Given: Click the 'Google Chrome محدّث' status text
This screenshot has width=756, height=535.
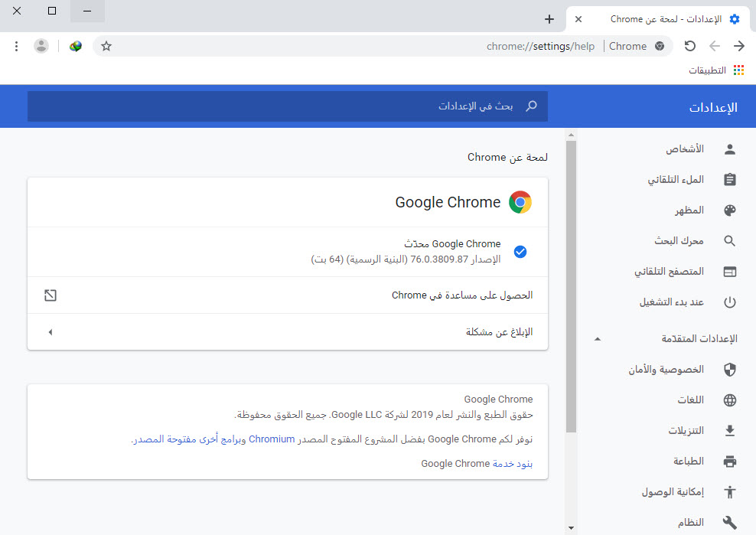Looking at the screenshot, I should [452, 244].
